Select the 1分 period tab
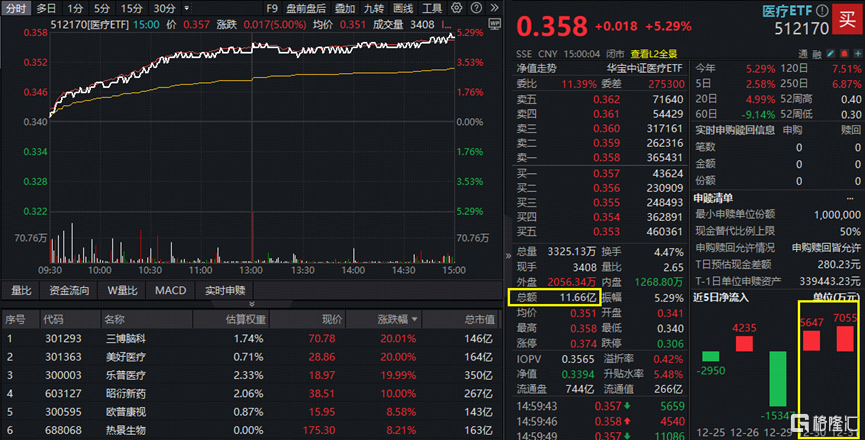Image resolution: width=865 pixels, height=440 pixels. pos(75,8)
